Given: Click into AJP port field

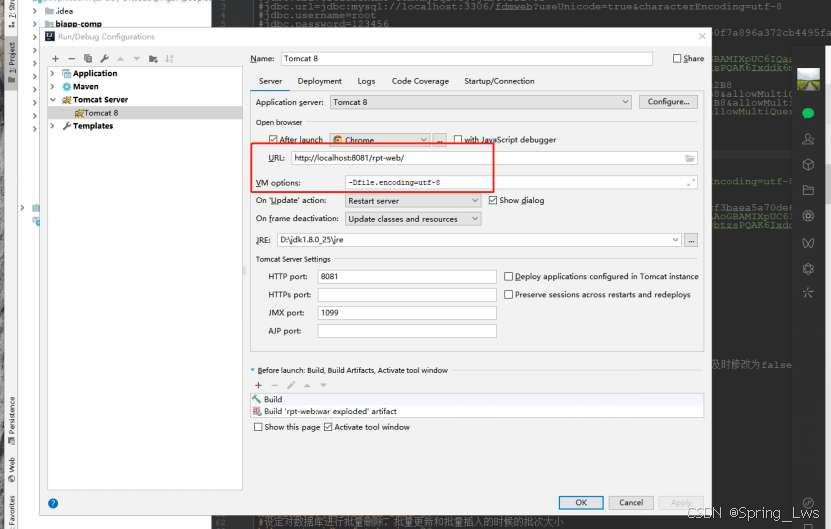Looking at the screenshot, I should [x=407, y=331].
